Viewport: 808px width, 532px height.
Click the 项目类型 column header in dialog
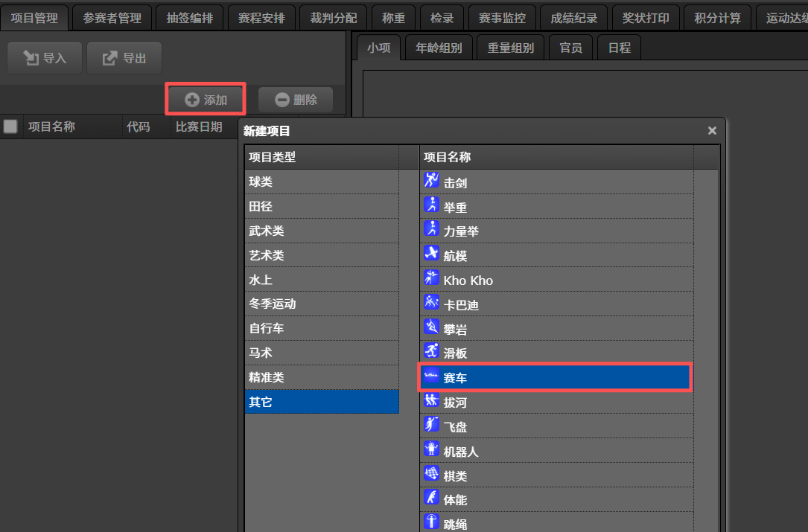pos(322,157)
